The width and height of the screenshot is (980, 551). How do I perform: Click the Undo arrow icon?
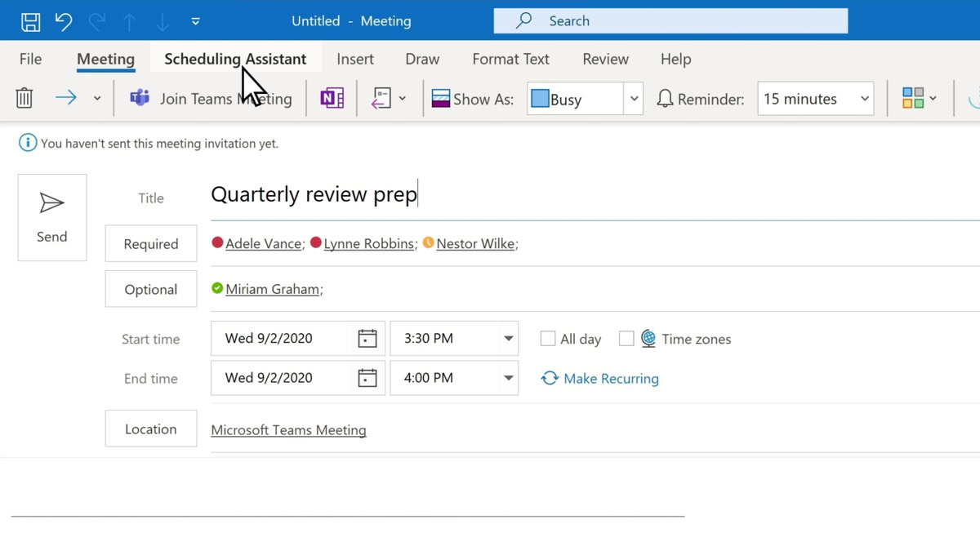pos(64,21)
